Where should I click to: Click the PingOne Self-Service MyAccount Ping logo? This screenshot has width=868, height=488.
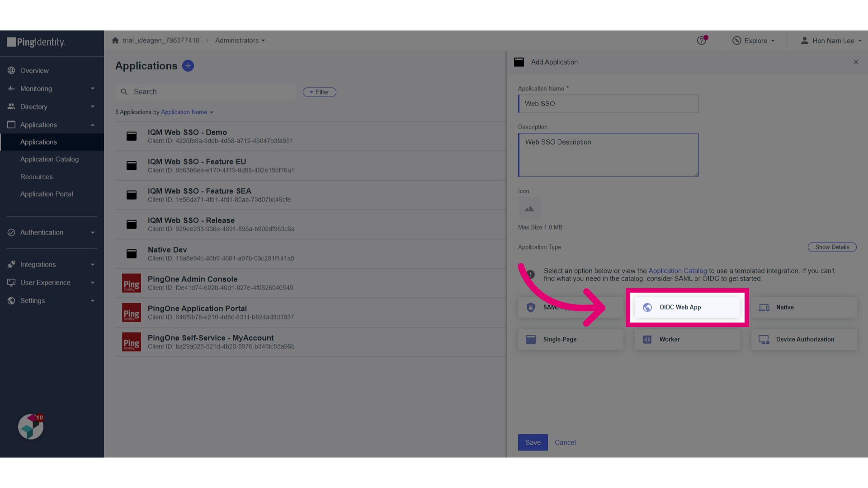click(x=132, y=342)
